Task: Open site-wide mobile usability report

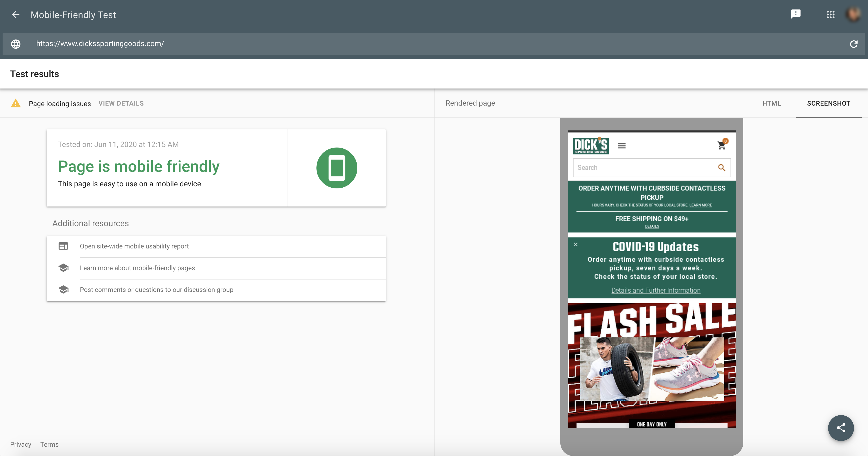Action: click(134, 246)
